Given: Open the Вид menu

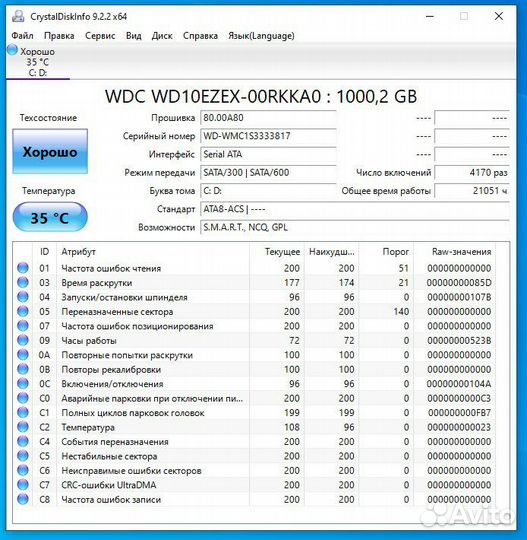Looking at the screenshot, I should click(x=134, y=36).
